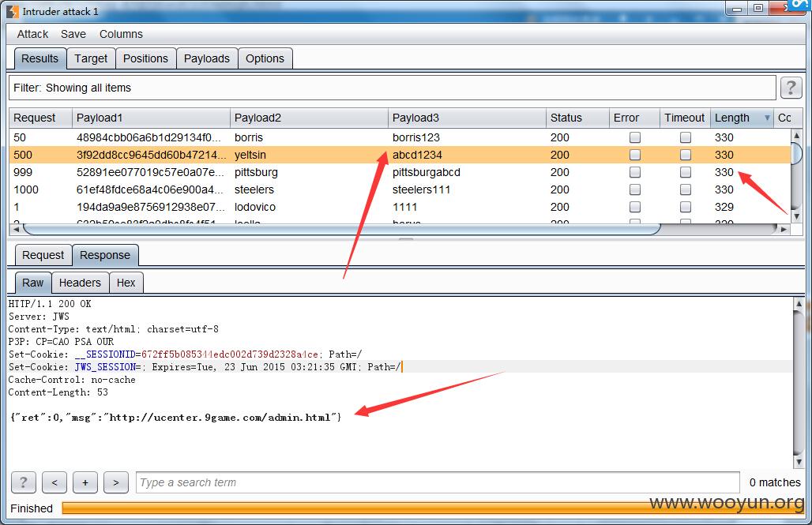Screen dimensions: 812x525
Task: Go to next search match button
Action: pos(116,482)
